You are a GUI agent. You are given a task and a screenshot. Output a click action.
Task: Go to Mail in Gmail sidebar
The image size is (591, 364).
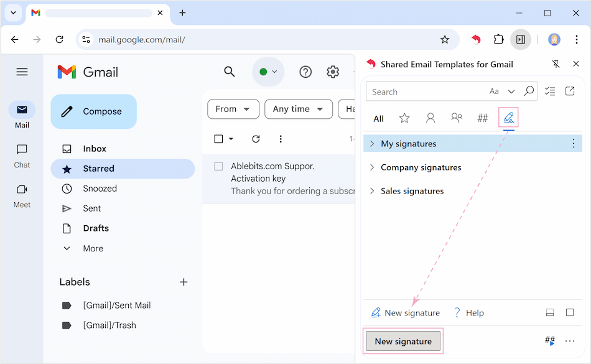[22, 115]
